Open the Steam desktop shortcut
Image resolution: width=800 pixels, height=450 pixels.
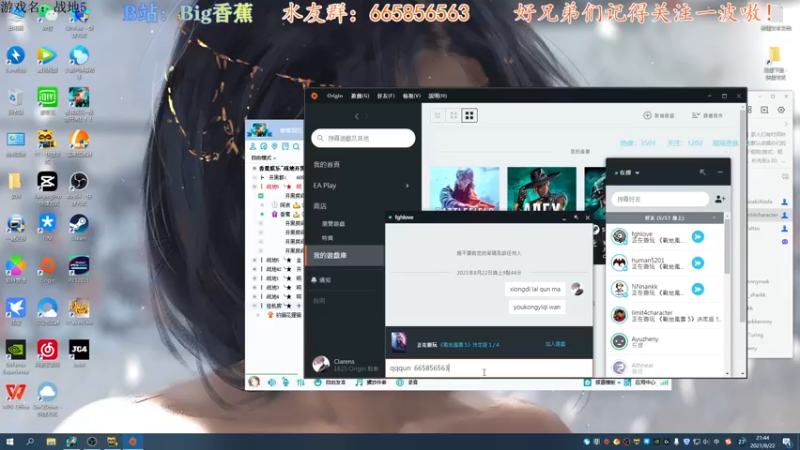(x=79, y=227)
